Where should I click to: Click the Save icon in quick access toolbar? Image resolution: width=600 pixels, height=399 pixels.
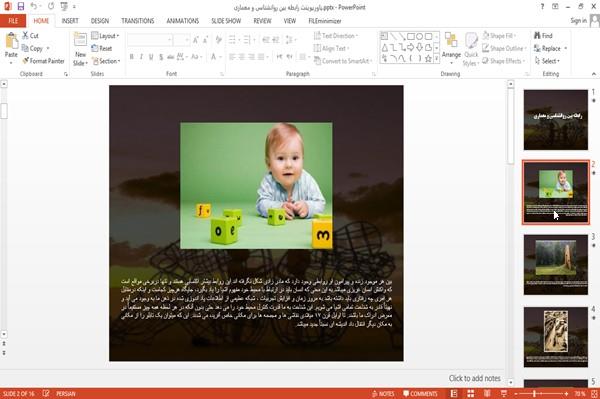pos(21,7)
